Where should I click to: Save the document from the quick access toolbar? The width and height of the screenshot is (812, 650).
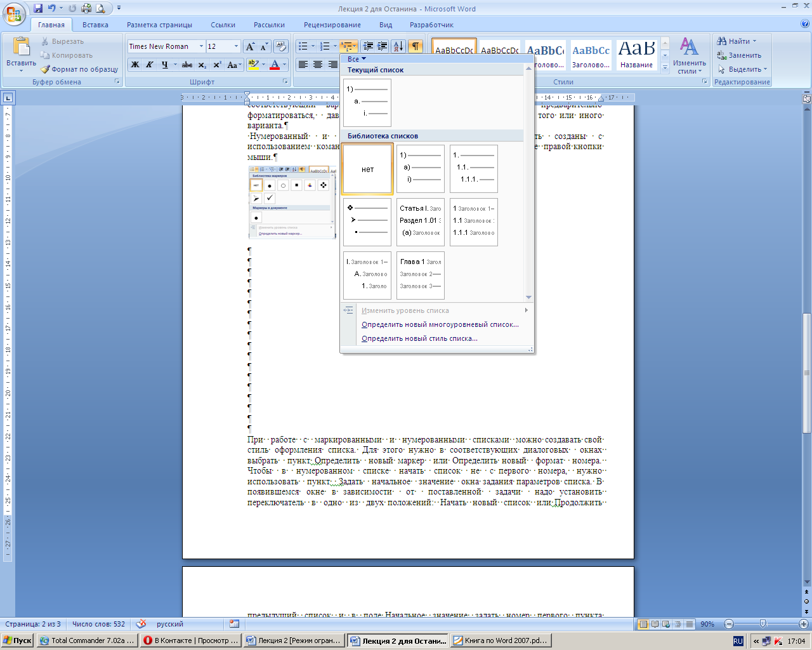(38, 8)
